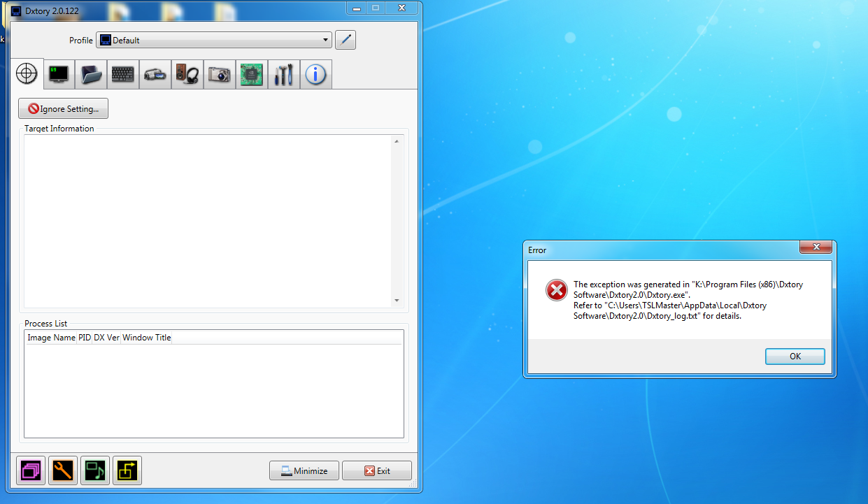This screenshot has width=868, height=504.
Task: Click the PID column header
Action: pyautogui.click(x=85, y=338)
